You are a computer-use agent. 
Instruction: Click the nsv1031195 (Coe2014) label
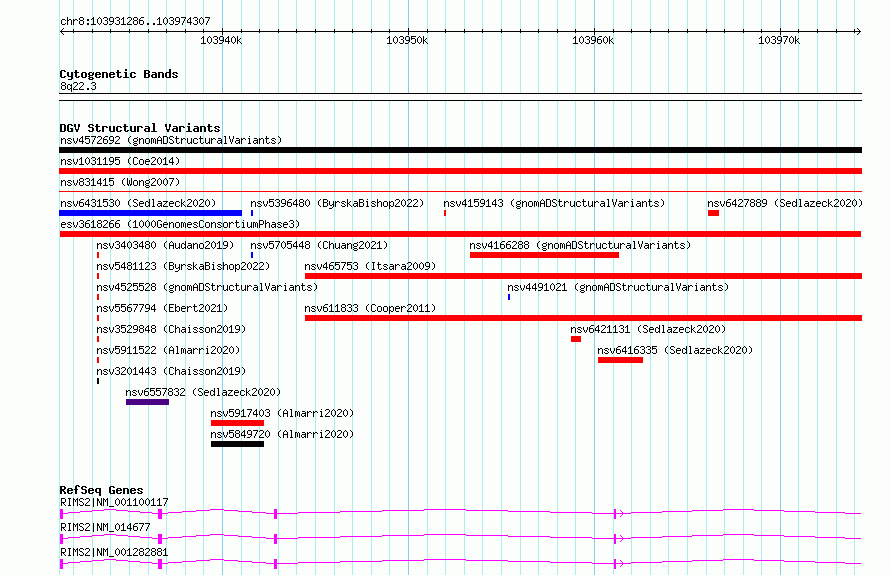[120, 161]
